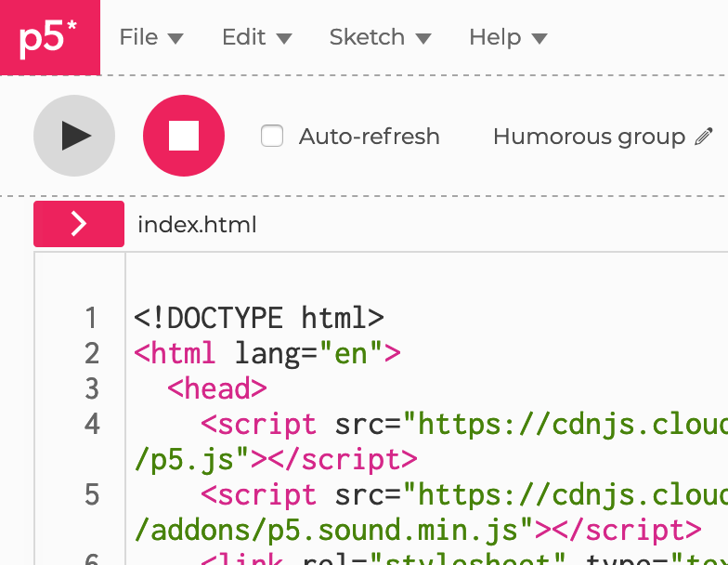This screenshot has width=728, height=565.
Task: Expand the Help dropdown menu
Action: coord(507,37)
